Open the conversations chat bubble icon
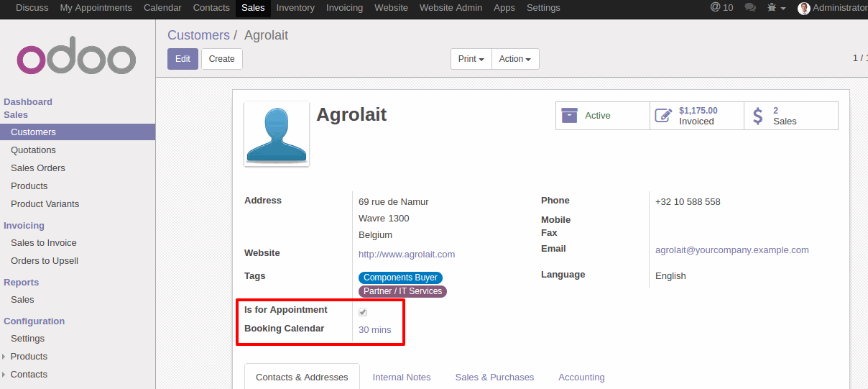868x389 pixels. tap(750, 8)
